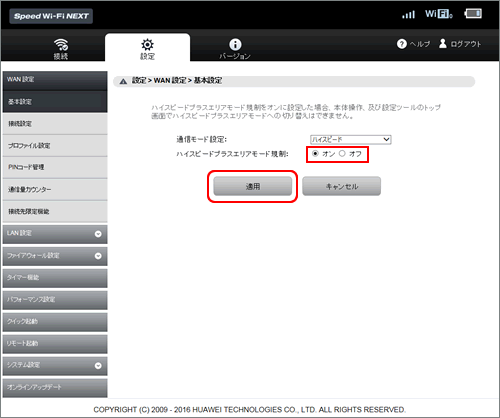500x418 pixels.
Task: Select the オフ radio button
Action: pyautogui.click(x=342, y=154)
